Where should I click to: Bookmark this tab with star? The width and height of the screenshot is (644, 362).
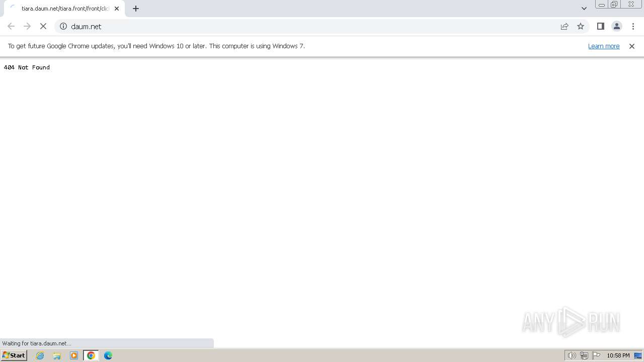[581, 26]
